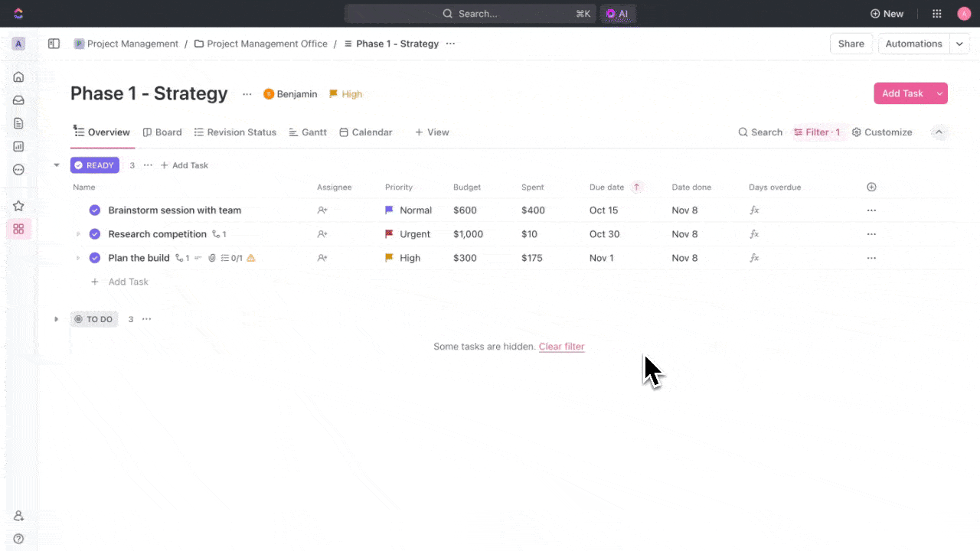Open the user avatar in the top bar
This screenshot has height=551, width=980.
coord(964,14)
